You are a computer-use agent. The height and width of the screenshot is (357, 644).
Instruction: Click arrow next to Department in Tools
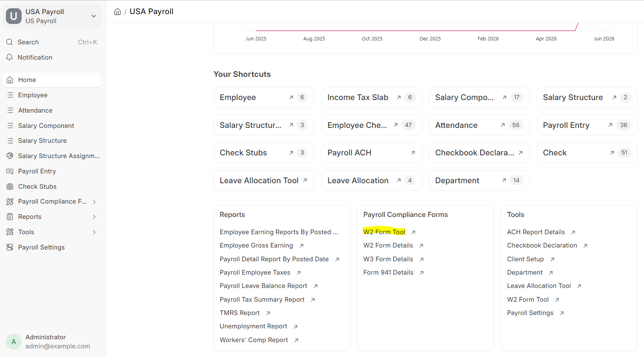(551, 273)
